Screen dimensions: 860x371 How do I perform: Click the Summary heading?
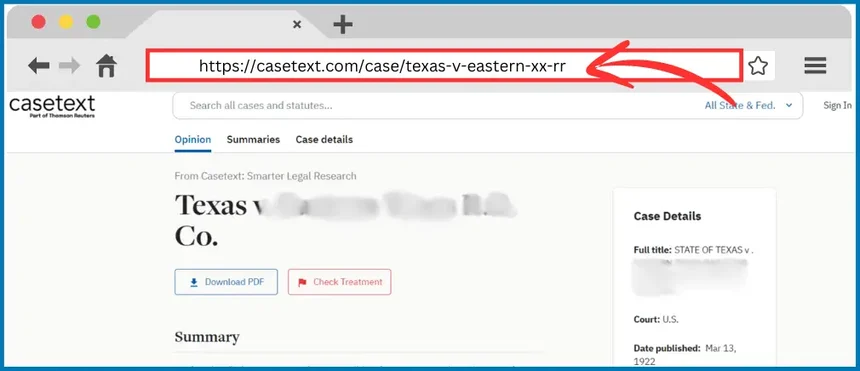pos(207,337)
